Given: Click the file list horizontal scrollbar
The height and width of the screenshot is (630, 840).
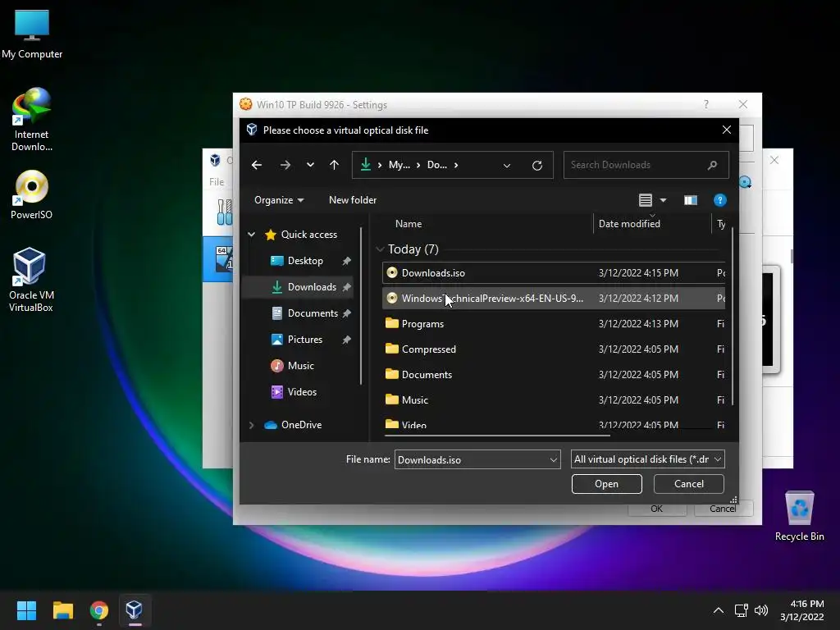Looking at the screenshot, I should click(x=497, y=436).
